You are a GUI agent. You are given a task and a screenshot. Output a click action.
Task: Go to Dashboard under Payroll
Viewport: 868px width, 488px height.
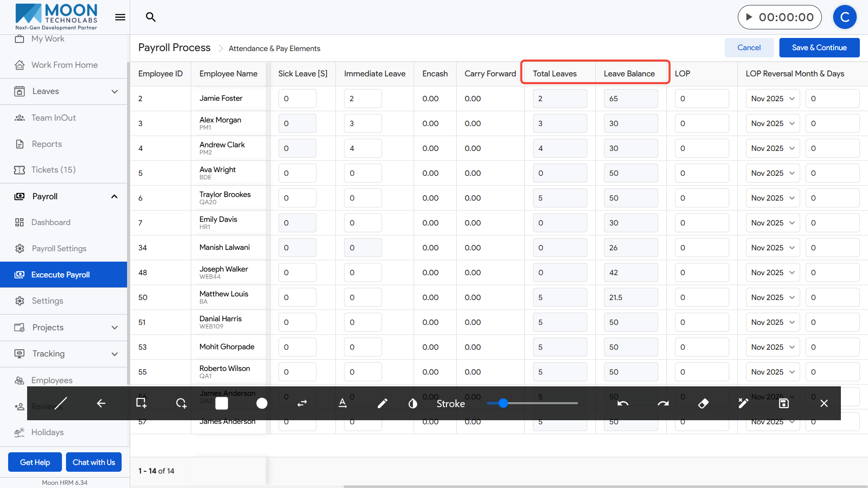click(x=51, y=222)
